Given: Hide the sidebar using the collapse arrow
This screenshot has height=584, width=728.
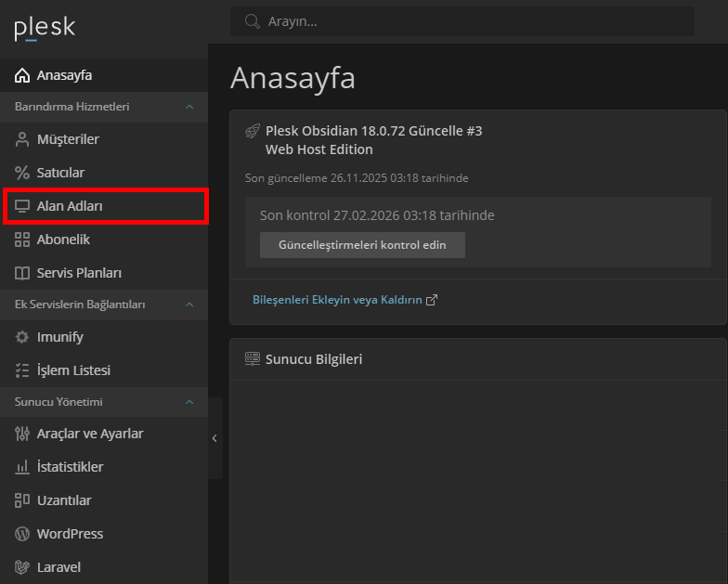Looking at the screenshot, I should 214,438.
